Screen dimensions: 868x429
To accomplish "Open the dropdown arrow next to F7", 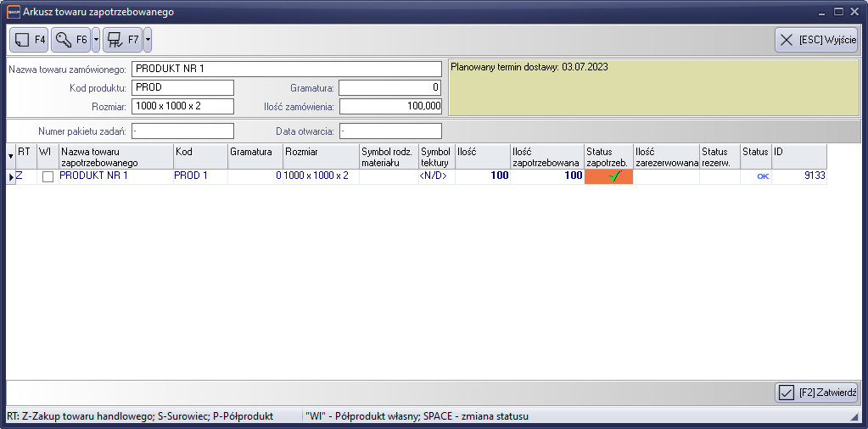I will tap(148, 39).
